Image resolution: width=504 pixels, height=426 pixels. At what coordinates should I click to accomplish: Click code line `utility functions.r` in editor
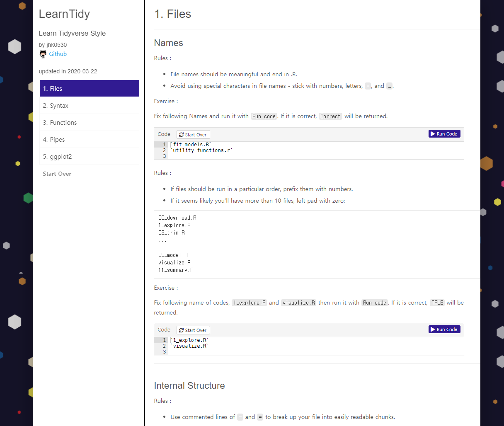(x=201, y=150)
